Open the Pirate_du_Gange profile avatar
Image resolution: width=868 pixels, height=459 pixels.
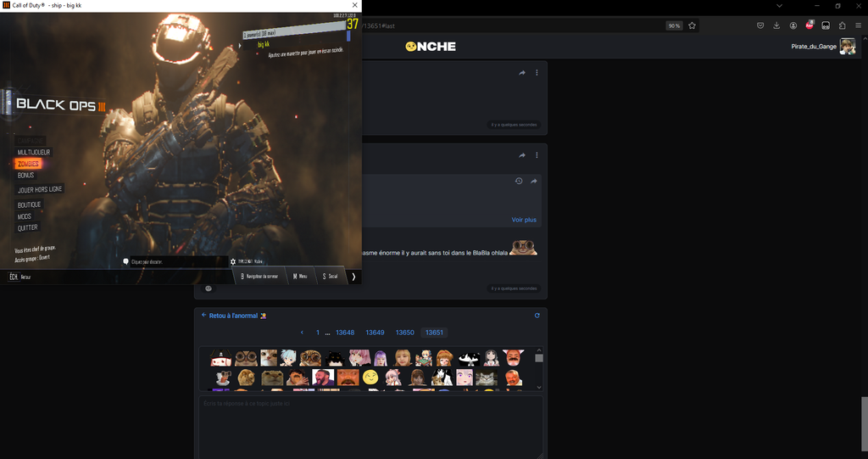tap(847, 47)
